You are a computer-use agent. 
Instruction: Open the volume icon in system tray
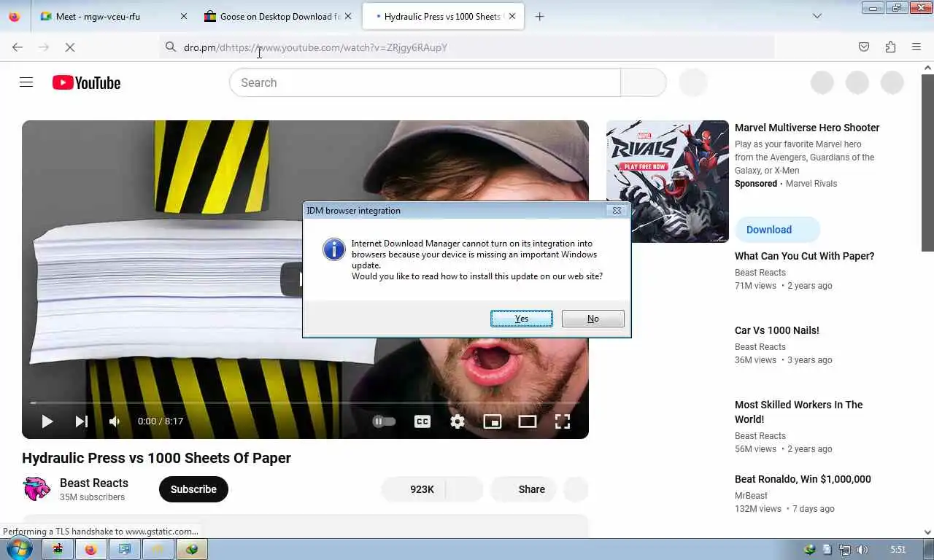pyautogui.click(x=862, y=550)
